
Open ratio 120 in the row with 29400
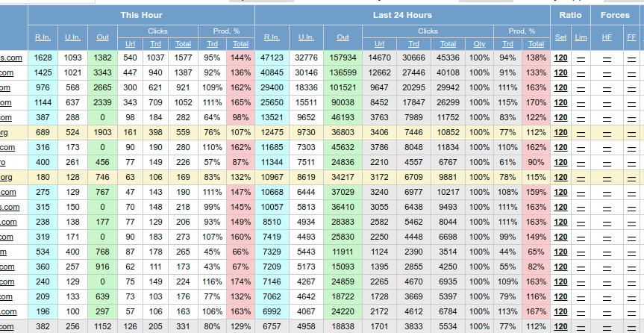[x=560, y=87]
